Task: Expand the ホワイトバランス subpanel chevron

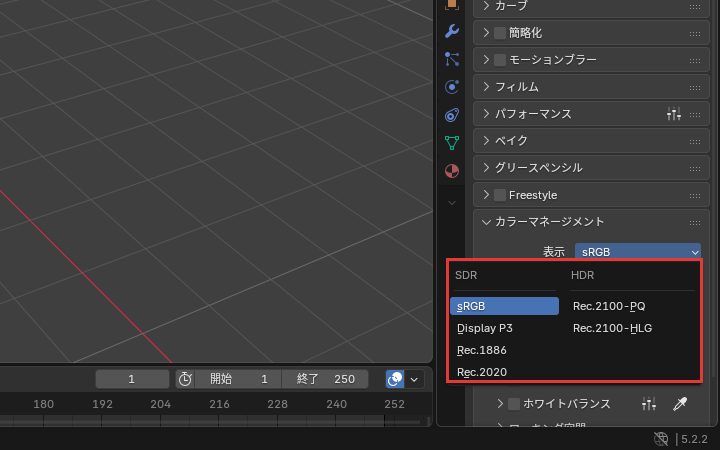Action: coord(500,404)
